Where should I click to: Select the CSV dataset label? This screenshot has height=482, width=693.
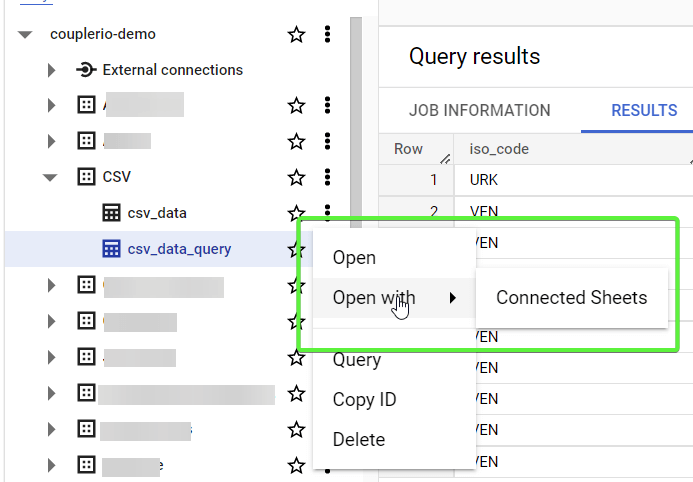point(117,177)
